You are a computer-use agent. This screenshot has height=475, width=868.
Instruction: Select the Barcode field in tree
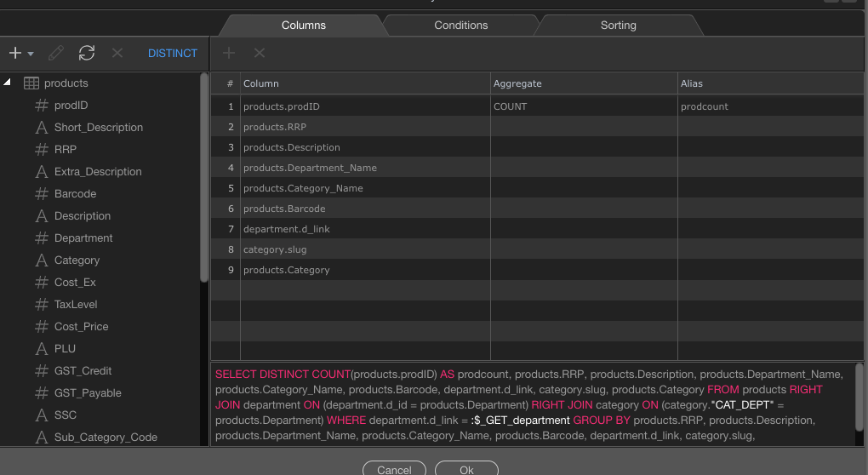[x=75, y=194]
